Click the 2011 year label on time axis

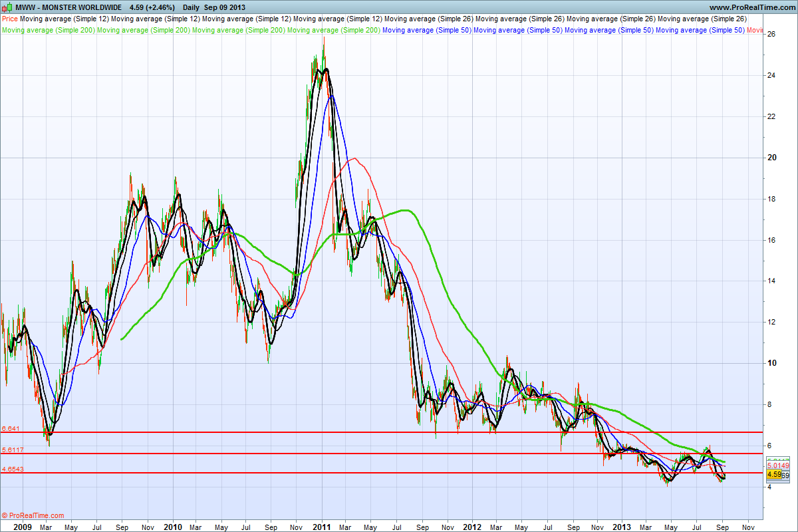point(322,526)
